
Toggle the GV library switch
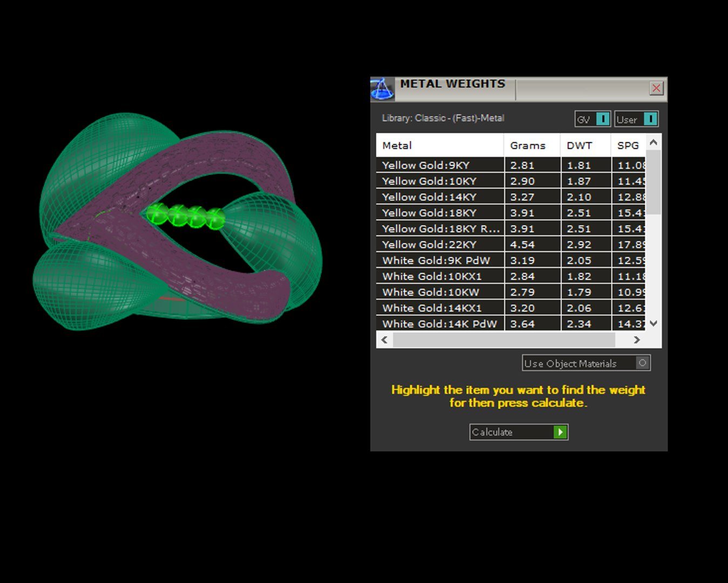[592, 119]
